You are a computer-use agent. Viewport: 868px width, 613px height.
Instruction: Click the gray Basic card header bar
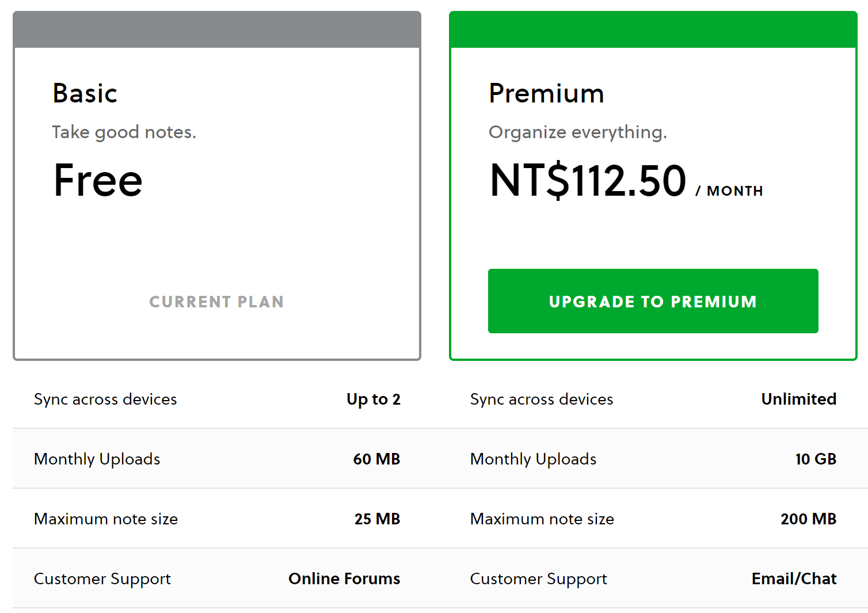click(x=217, y=30)
